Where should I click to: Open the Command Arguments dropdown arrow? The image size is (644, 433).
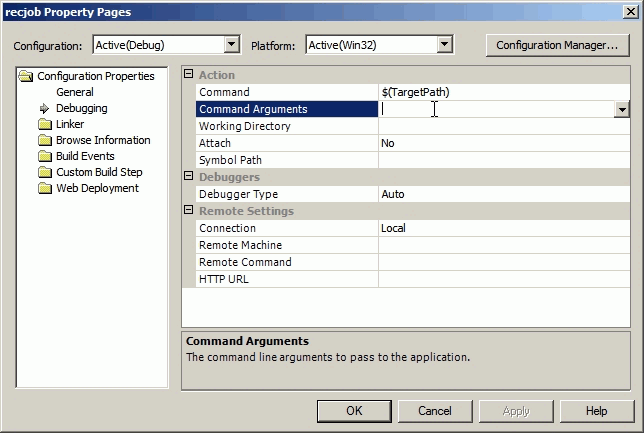tap(622, 110)
